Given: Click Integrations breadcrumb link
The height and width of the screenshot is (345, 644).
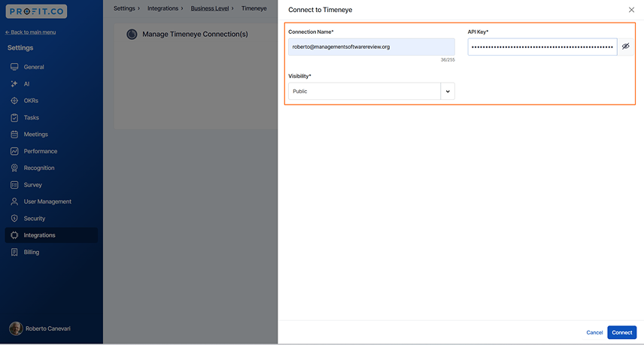Looking at the screenshot, I should (163, 8).
